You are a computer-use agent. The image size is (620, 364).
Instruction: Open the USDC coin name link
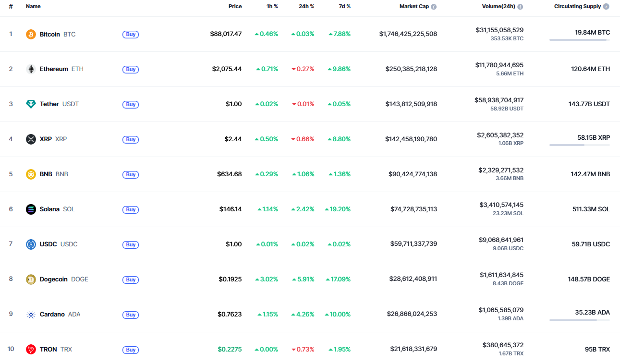pyautogui.click(x=48, y=244)
